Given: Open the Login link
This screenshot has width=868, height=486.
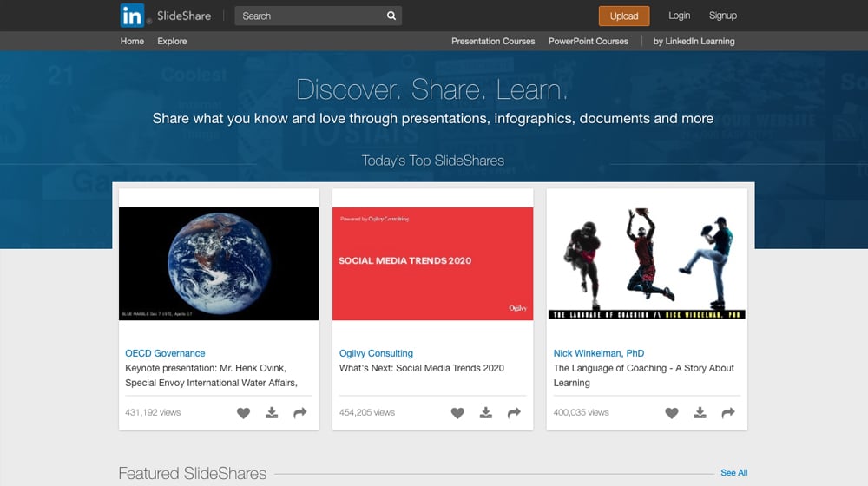Looking at the screenshot, I should tap(680, 16).
